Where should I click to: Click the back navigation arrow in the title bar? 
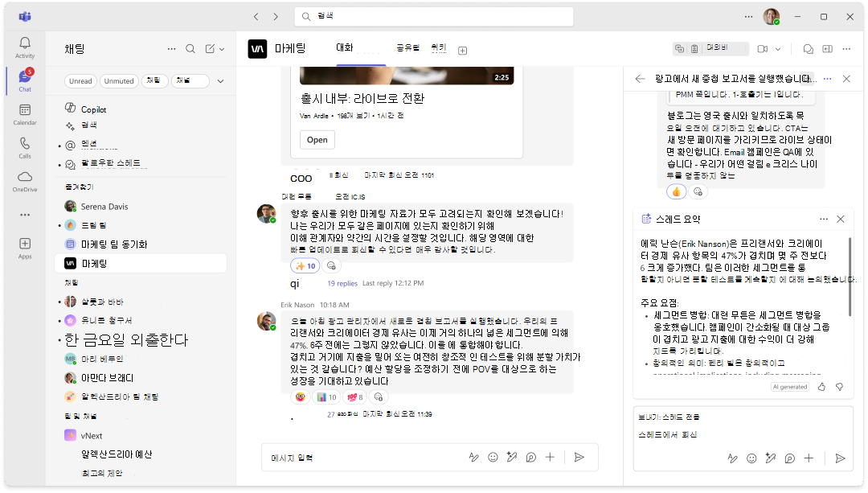[256, 17]
